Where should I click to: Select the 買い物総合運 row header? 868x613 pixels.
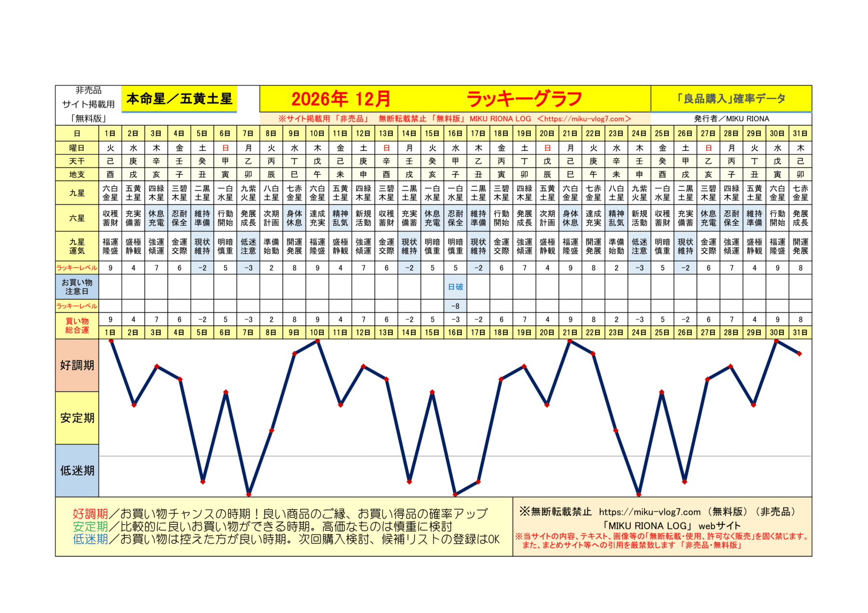77,325
